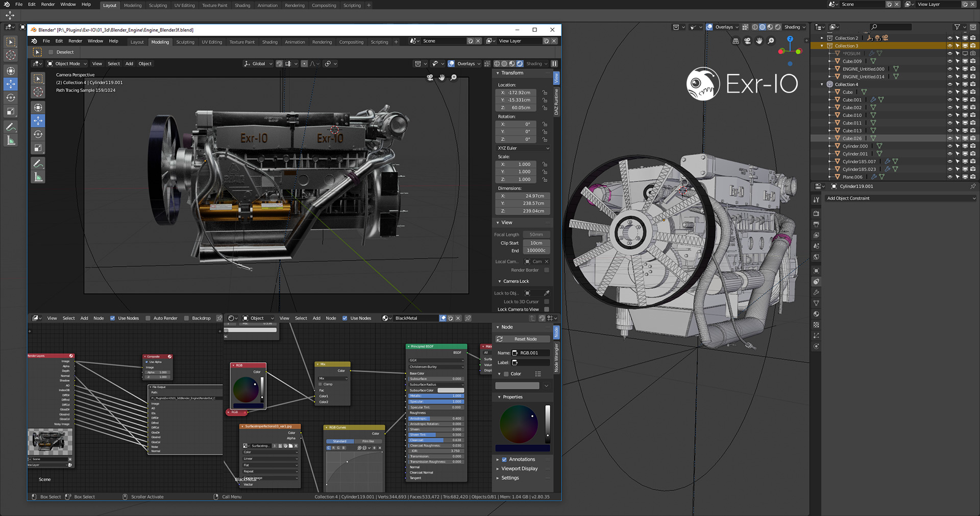The height and width of the screenshot is (516, 980).
Task: Open the Compositing tab in background window
Action: pos(324,6)
